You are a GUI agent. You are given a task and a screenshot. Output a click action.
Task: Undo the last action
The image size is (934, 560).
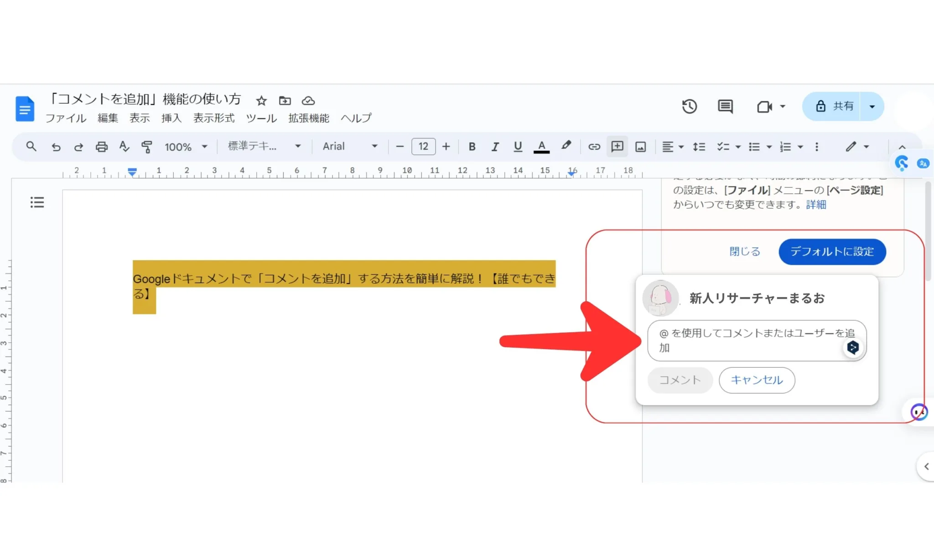(x=56, y=147)
